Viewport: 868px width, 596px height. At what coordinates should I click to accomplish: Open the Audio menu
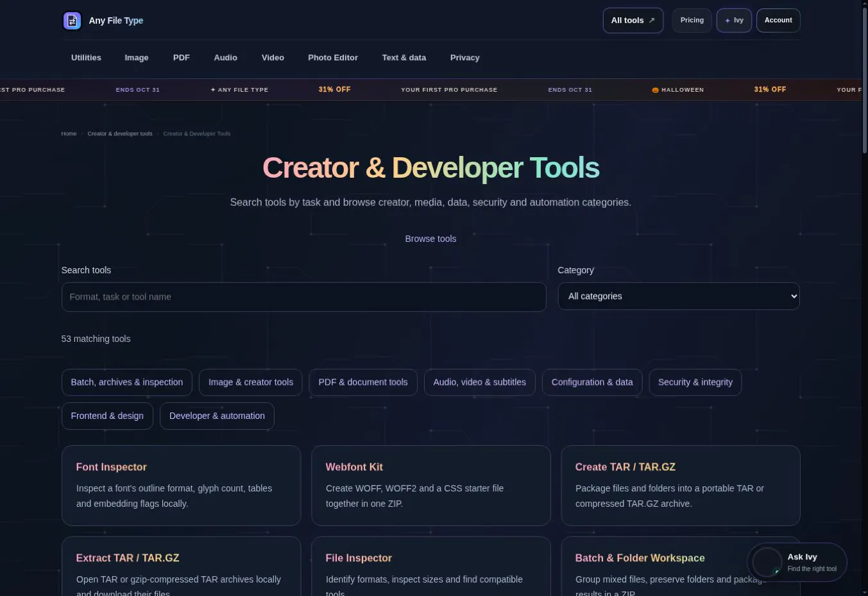226,58
